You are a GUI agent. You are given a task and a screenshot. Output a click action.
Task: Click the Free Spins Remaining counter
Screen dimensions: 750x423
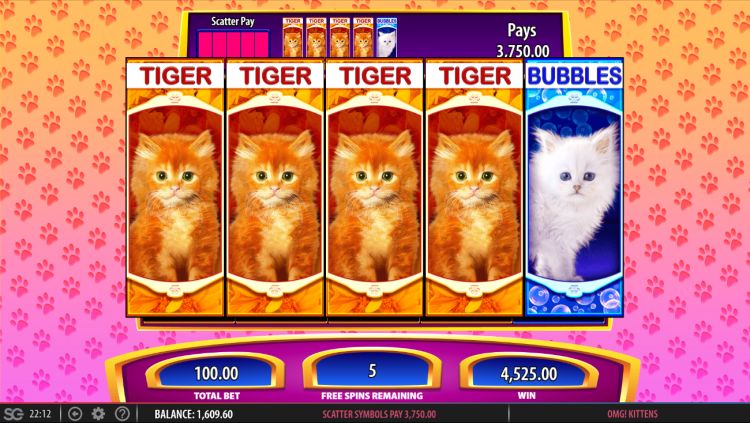coord(372,371)
